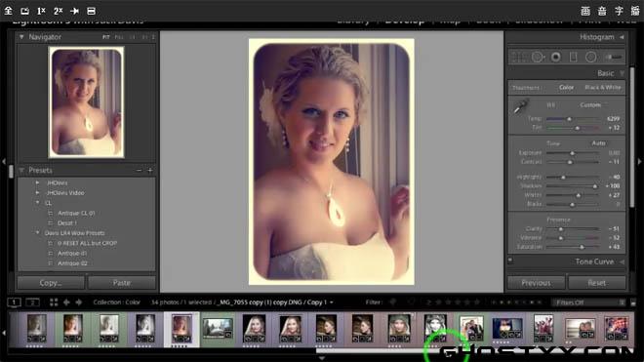Apply the Antique 02 preset
644x362 pixels.
pos(72,263)
